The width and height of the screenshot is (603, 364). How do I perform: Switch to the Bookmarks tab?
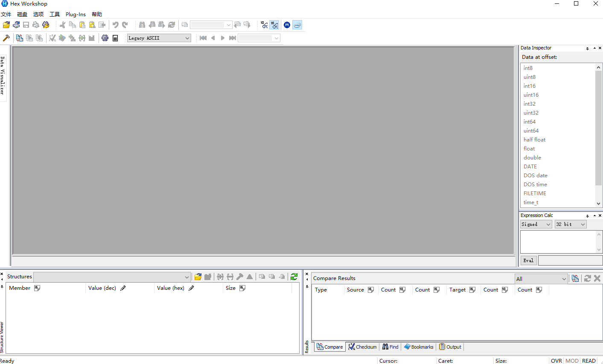[419, 347]
